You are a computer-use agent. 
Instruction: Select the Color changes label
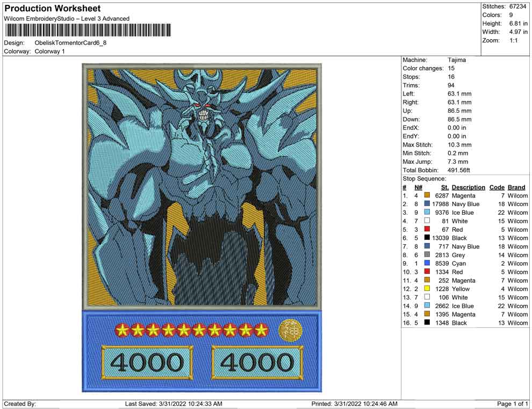(423, 68)
